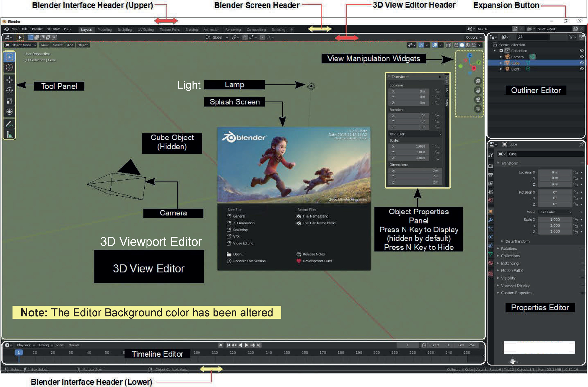This screenshot has height=387, width=588.
Task: Toggle camera view widget icon
Action: click(478, 100)
